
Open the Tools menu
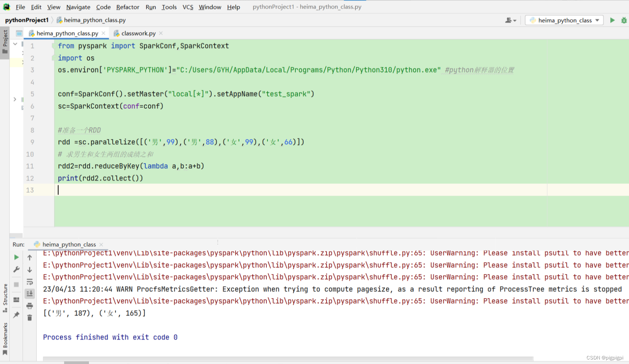(169, 7)
